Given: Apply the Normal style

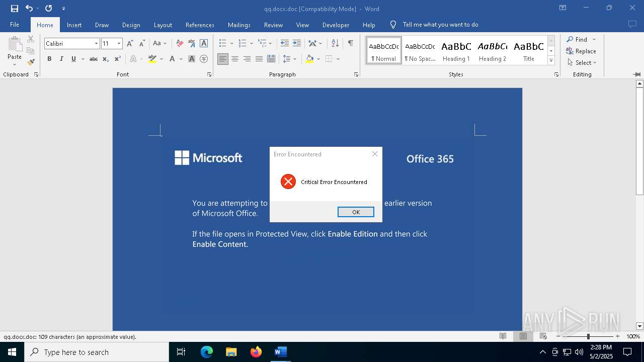Looking at the screenshot, I should [x=384, y=51].
